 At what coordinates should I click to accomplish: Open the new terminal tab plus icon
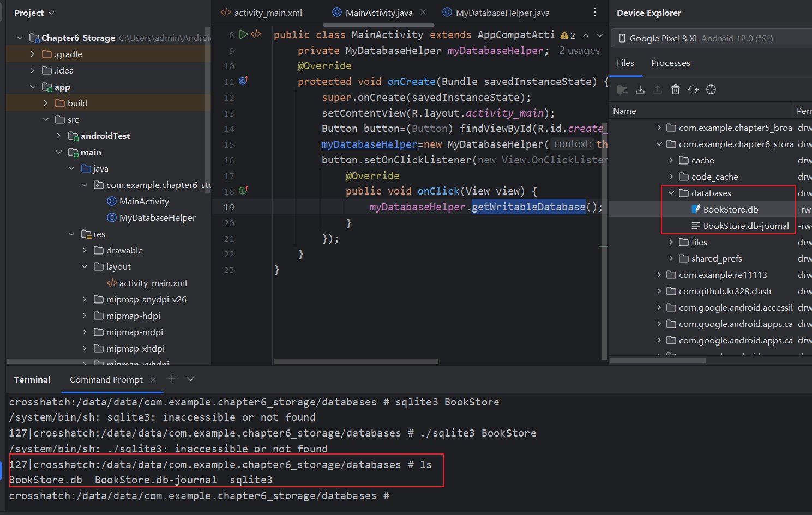pos(172,379)
